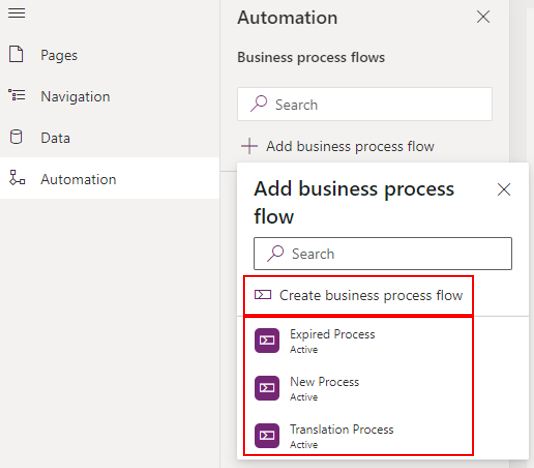Click the Pages document icon
Screen dimensions: 534x468
[x=16, y=54]
